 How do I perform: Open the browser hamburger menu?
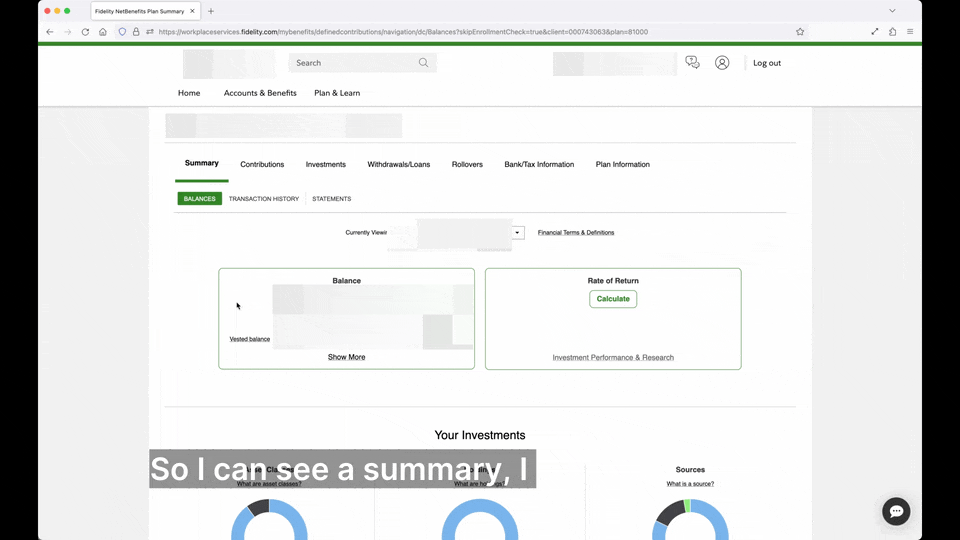pyautogui.click(x=910, y=32)
